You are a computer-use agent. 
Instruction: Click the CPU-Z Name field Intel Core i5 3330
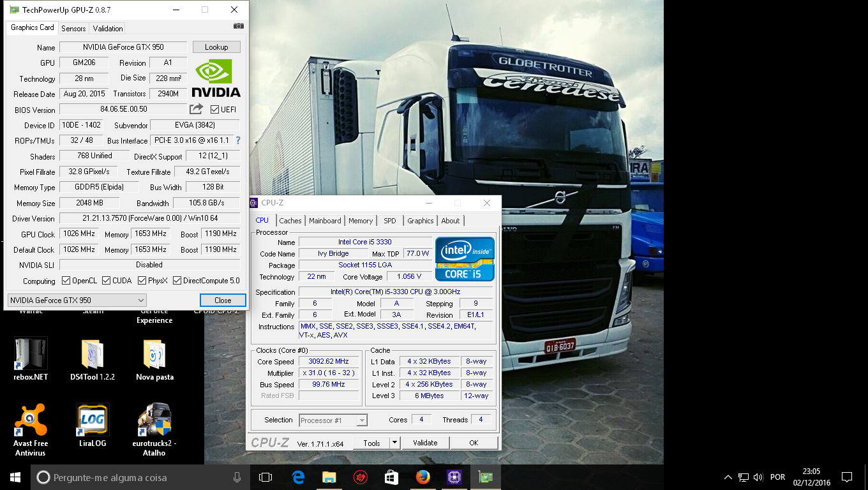pyautogui.click(x=365, y=242)
